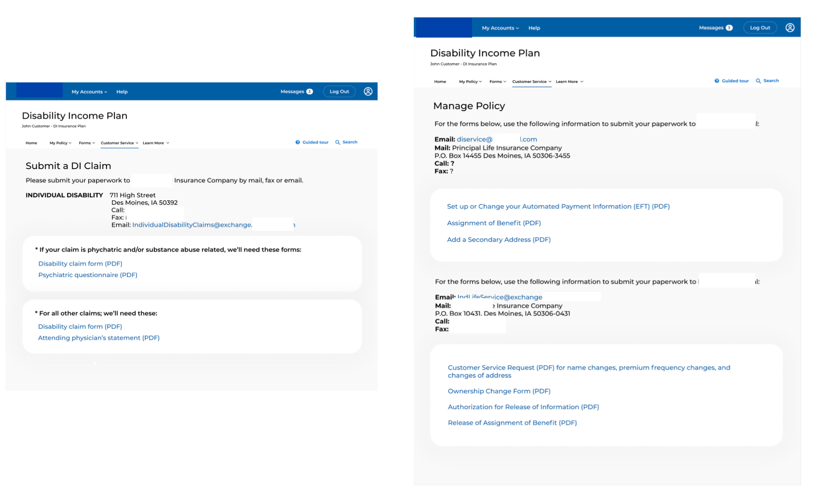Image resolution: width=815 pixels, height=504 pixels.
Task: Click diservice email link
Action: [x=497, y=139]
